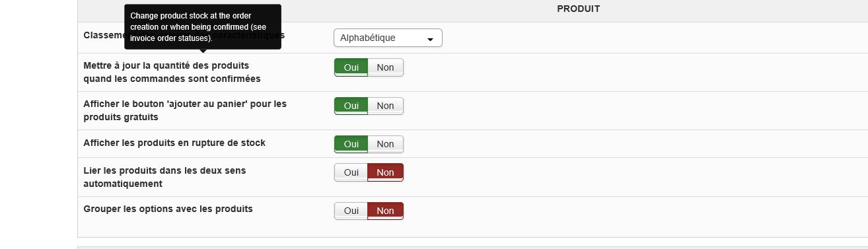The width and height of the screenshot is (868, 249).
Task: Enable Oui for 'produits en rupture de stock'
Action: [351, 144]
